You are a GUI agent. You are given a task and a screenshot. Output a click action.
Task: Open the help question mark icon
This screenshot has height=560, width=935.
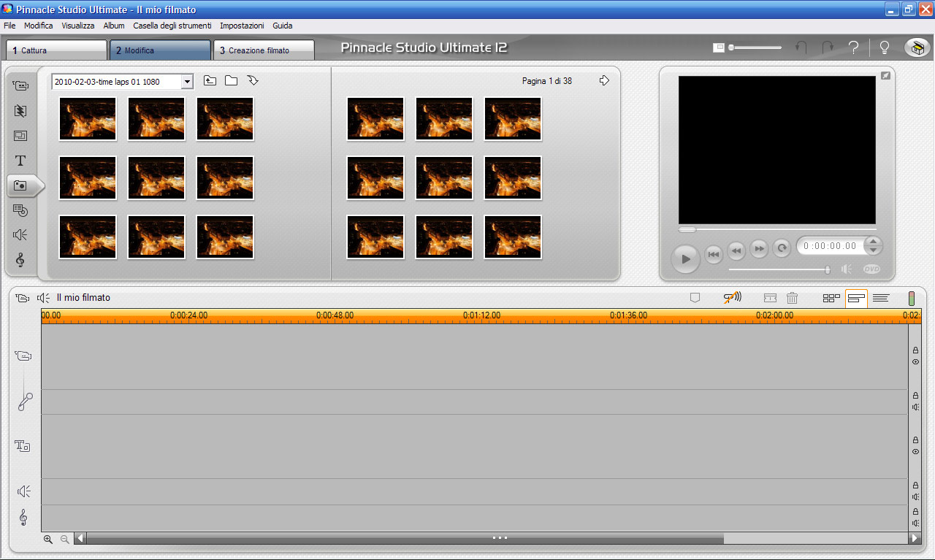(x=852, y=48)
